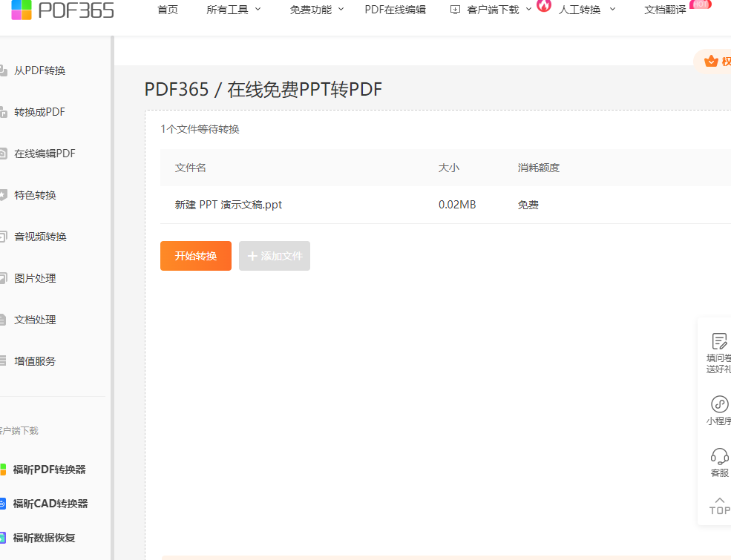Click the 消耗额度 column header
The width and height of the screenshot is (731, 560).
539,168
